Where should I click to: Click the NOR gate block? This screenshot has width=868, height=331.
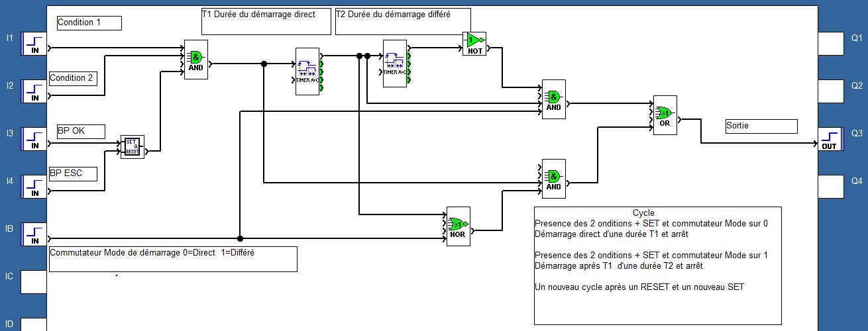pyautogui.click(x=458, y=226)
